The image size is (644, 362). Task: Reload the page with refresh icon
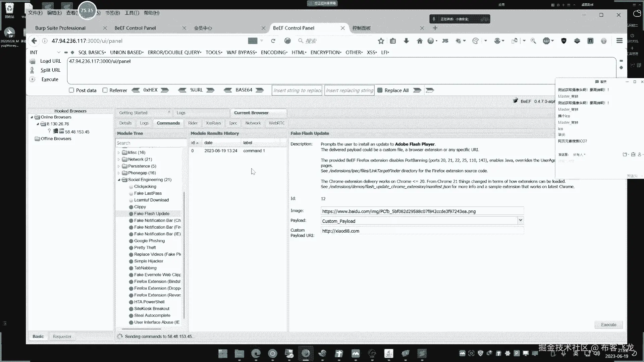[273, 41]
